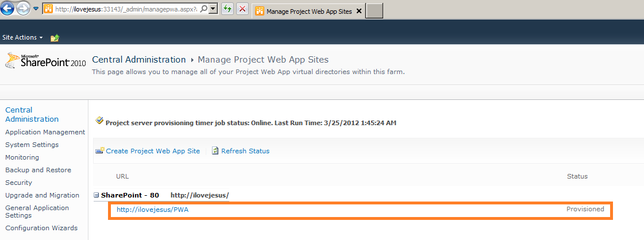Open the Site Actions menu
This screenshot has height=240, width=644.
point(22,37)
